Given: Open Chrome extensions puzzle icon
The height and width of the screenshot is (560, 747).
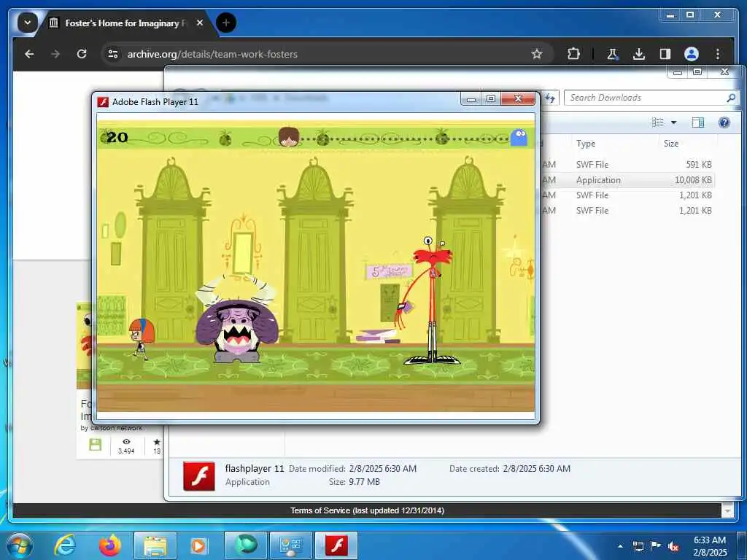Looking at the screenshot, I should [573, 54].
